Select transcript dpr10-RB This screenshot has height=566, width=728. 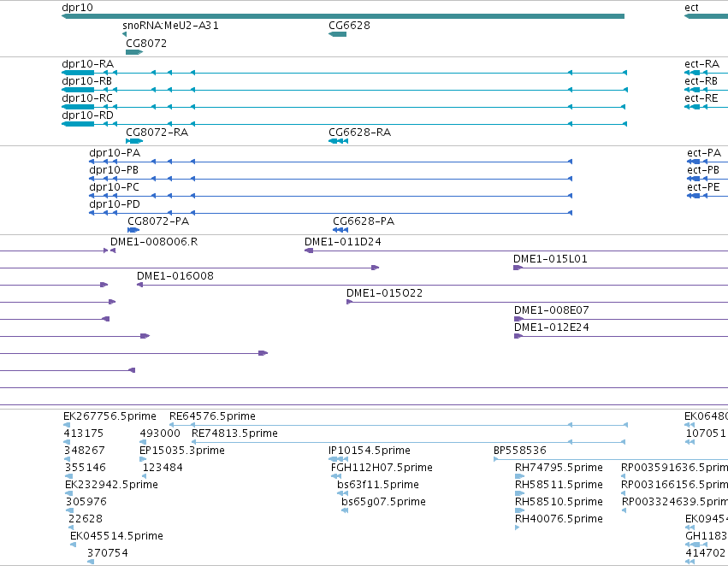(345, 90)
